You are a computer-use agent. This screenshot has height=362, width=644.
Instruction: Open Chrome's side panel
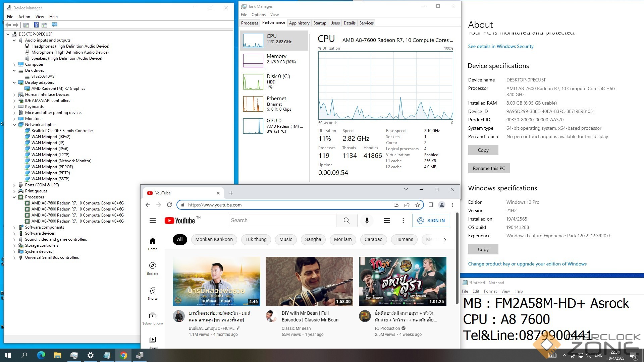click(x=431, y=205)
